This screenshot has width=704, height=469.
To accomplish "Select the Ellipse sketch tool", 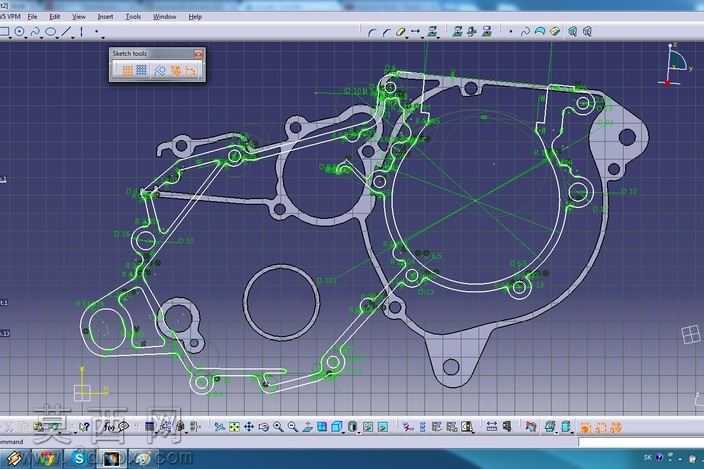I will [51, 31].
